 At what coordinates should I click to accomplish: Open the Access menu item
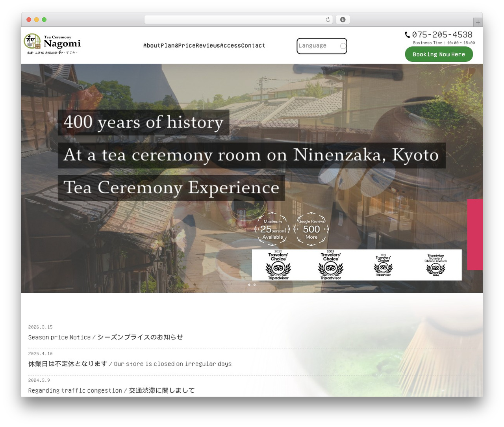click(231, 46)
